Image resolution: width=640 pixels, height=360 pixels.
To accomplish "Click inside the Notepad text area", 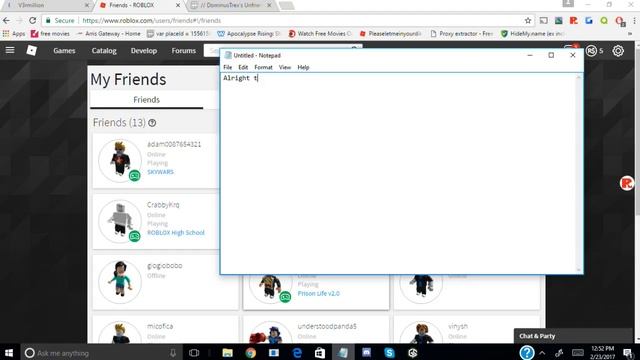I will click(x=398, y=173).
